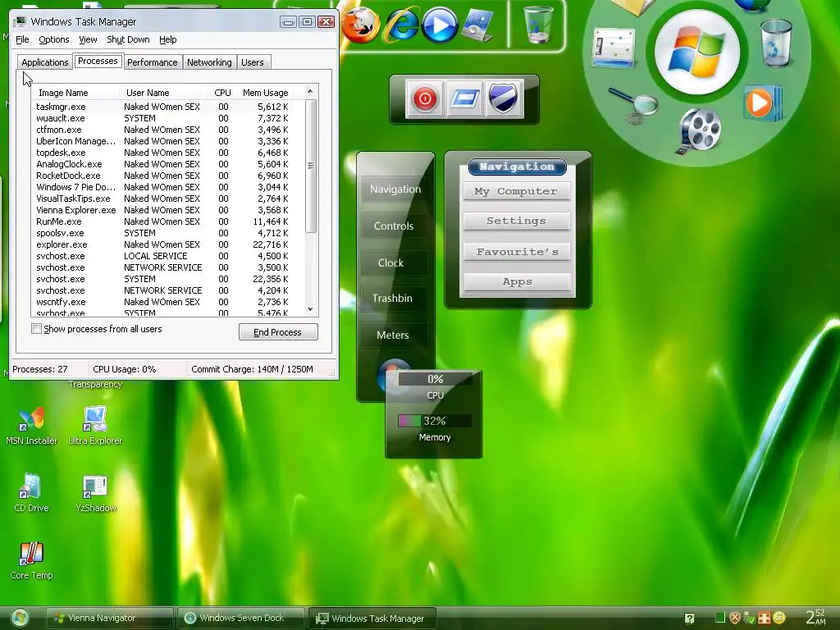Open the Options menu
The image size is (840, 630).
[53, 39]
